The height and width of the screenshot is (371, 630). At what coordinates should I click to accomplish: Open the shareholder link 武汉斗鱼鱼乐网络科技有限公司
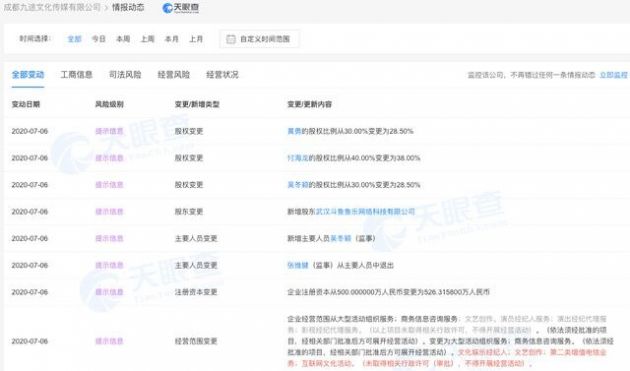(365, 211)
